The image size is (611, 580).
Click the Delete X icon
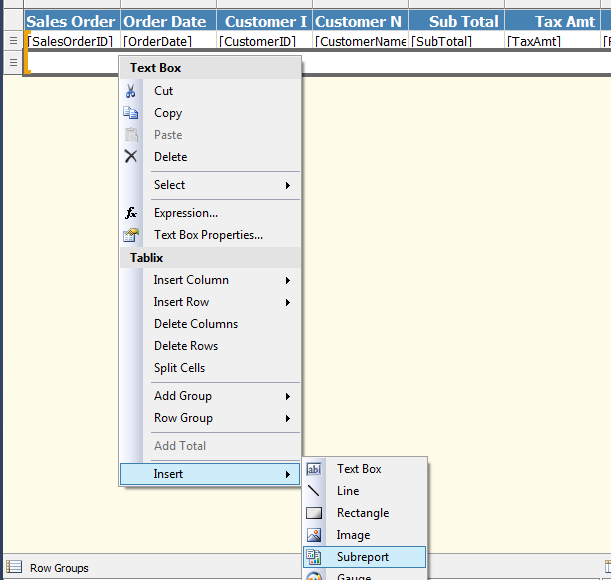click(x=131, y=156)
